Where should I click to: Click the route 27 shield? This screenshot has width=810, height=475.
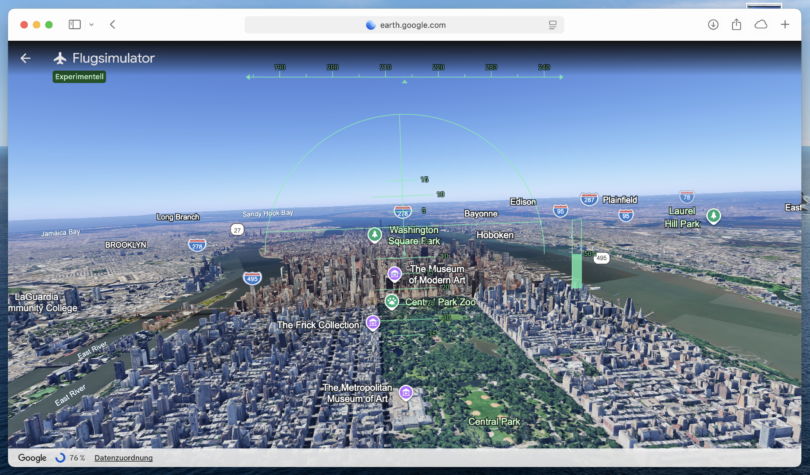pyautogui.click(x=237, y=230)
